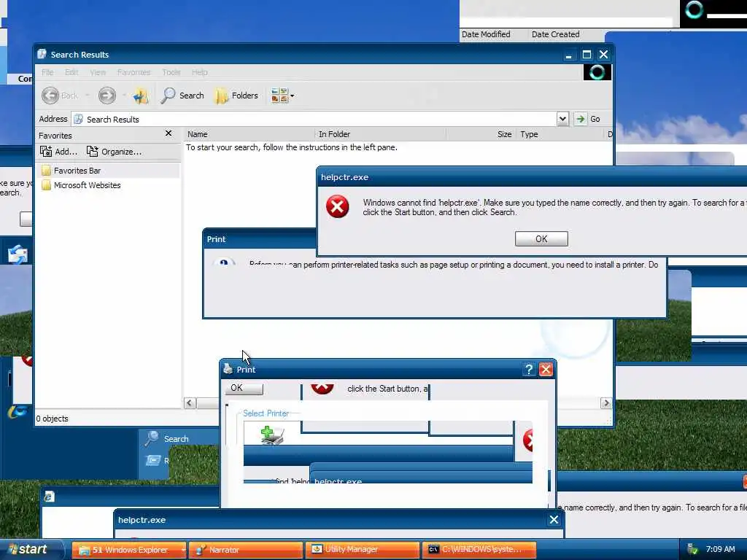The image size is (747, 560).
Task: Click the Search item with magnifier below window
Action: [x=168, y=438]
